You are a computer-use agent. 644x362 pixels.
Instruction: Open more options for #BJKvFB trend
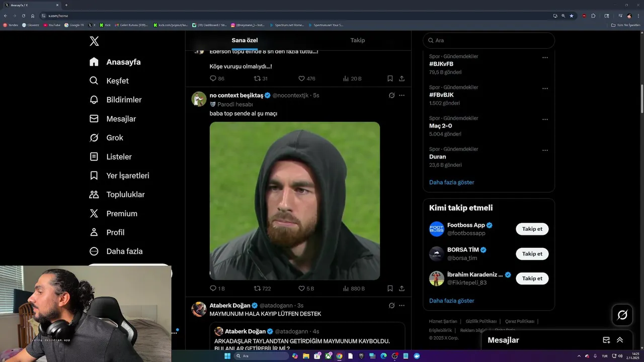tap(545, 57)
